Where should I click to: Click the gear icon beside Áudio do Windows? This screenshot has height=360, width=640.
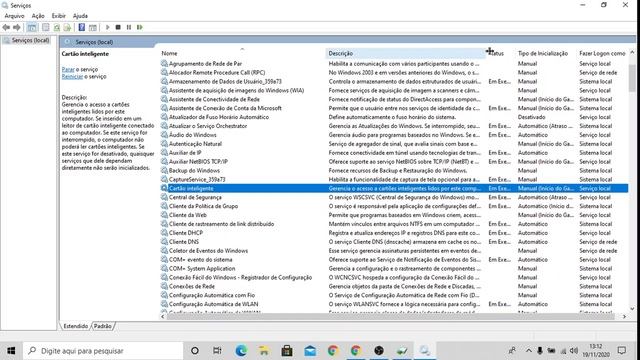164,135
